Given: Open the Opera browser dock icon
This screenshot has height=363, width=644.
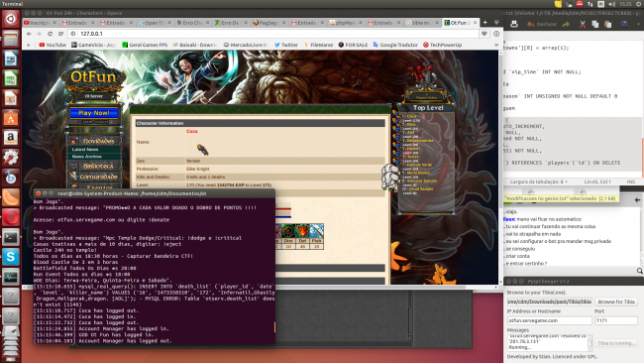Looking at the screenshot, I should (x=11, y=217).
